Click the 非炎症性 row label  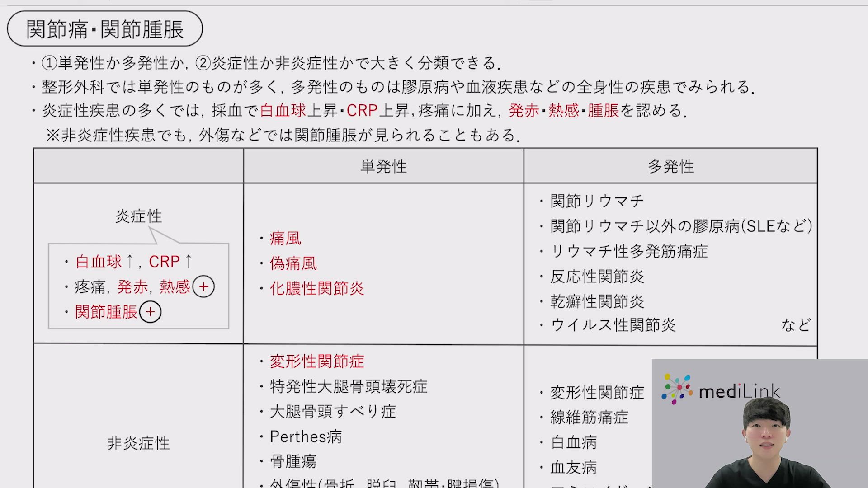[138, 443]
